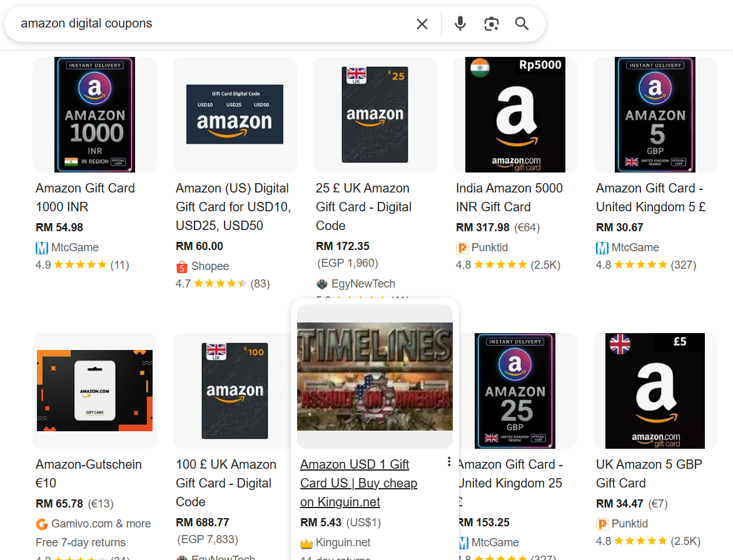
Task: View the 'India Amazon 5000 INR' card thumbnail
Action: pos(514,114)
